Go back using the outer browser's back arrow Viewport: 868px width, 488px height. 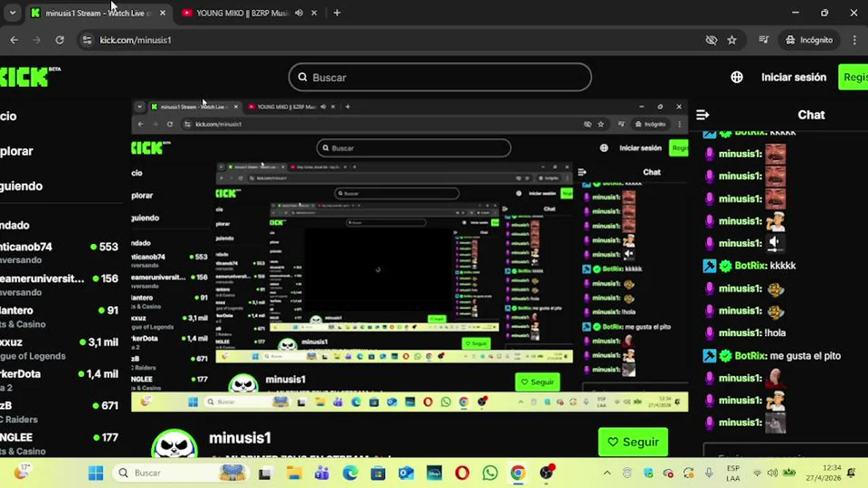(x=14, y=40)
